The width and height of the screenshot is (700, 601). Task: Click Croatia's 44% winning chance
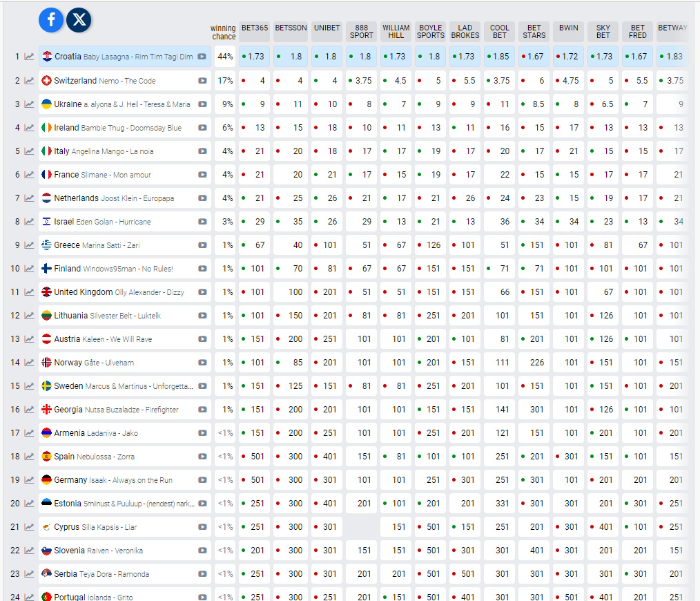coord(225,57)
